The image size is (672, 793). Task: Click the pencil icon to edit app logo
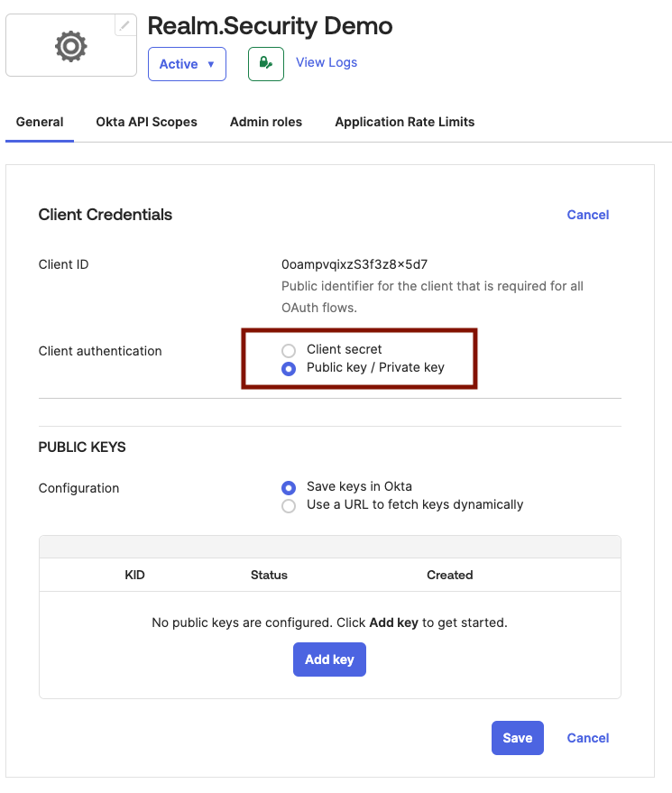[x=124, y=24]
